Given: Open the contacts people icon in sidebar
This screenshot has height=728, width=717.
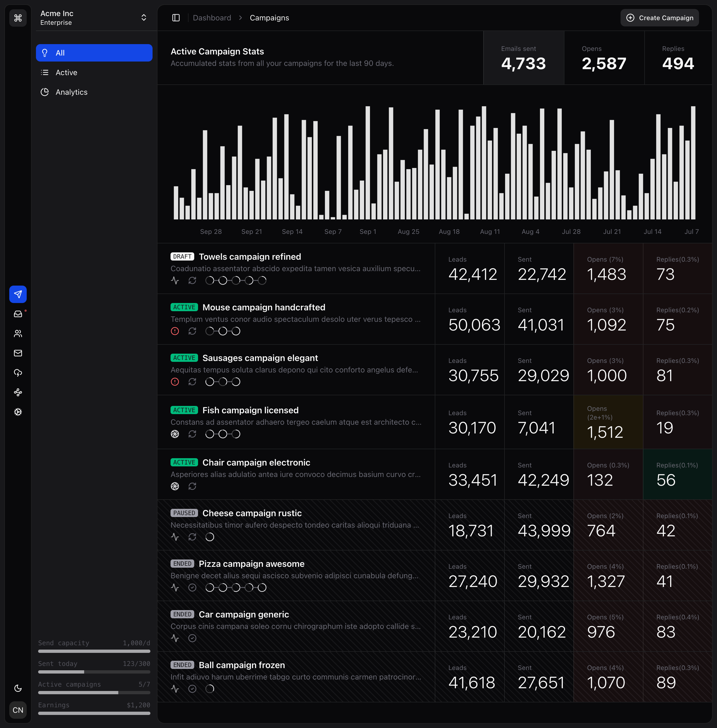Looking at the screenshot, I should pyautogui.click(x=18, y=334).
